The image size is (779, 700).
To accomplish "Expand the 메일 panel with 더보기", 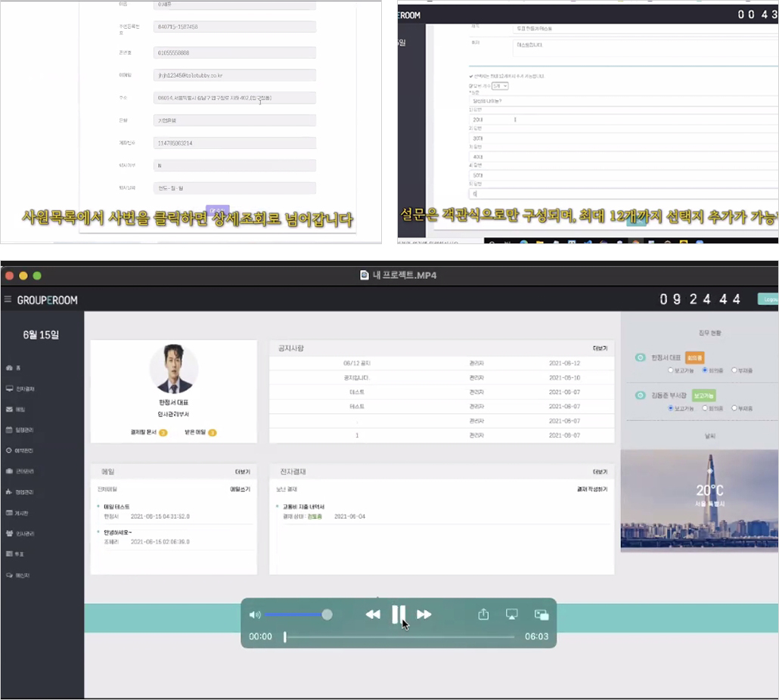I will coord(243,472).
